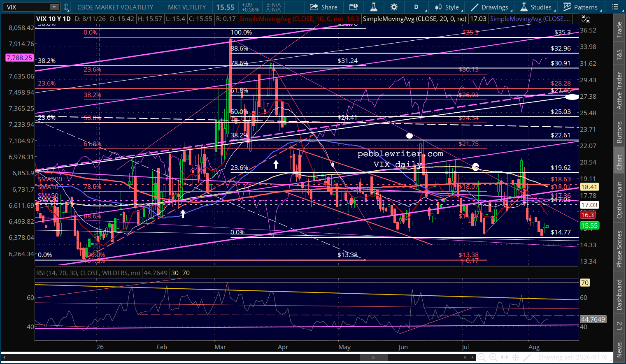626x364 pixels.
Task: Click the VIX 10 Y 1D chart title
Action: pos(54,19)
